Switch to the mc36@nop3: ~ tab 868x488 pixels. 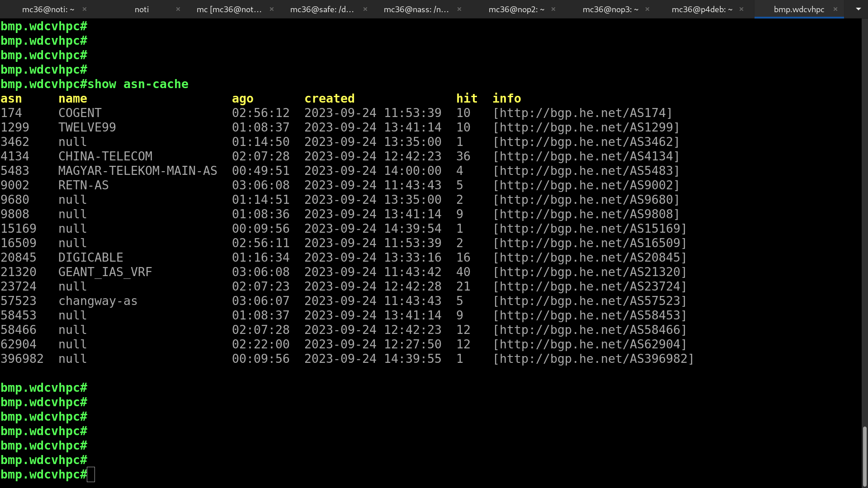[x=610, y=9]
